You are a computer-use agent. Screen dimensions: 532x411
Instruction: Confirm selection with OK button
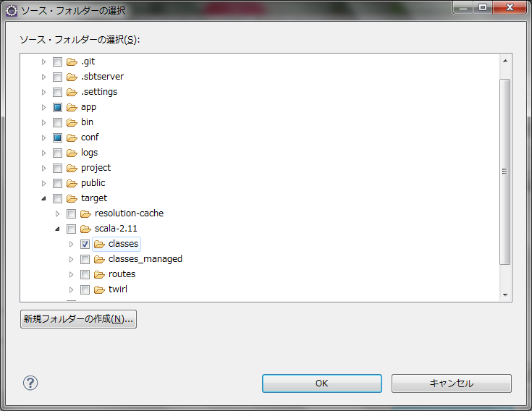(321, 384)
